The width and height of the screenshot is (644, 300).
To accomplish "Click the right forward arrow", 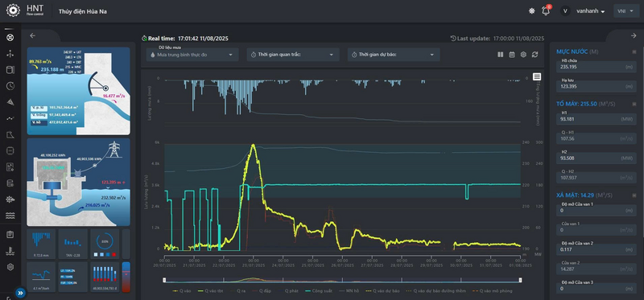I will 634,35.
